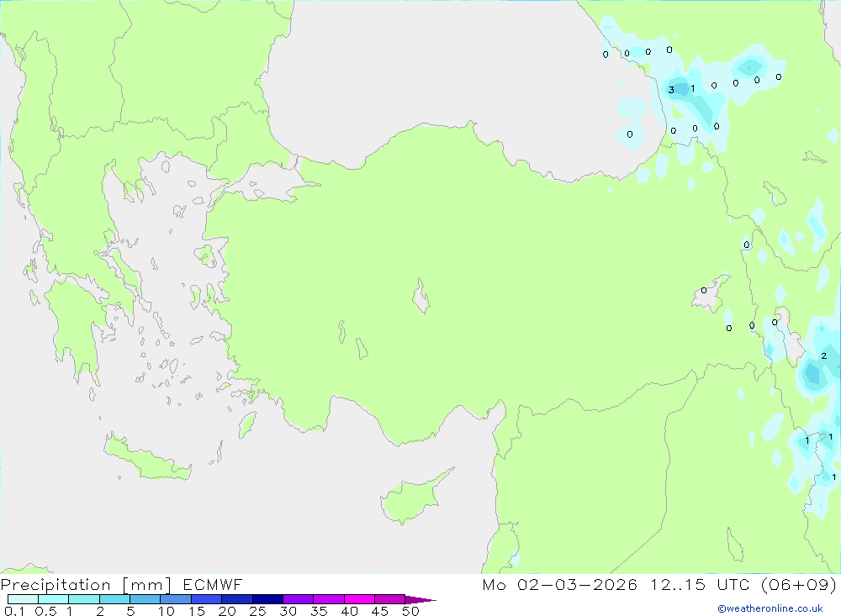Click legend label '0.1'

tap(14, 611)
